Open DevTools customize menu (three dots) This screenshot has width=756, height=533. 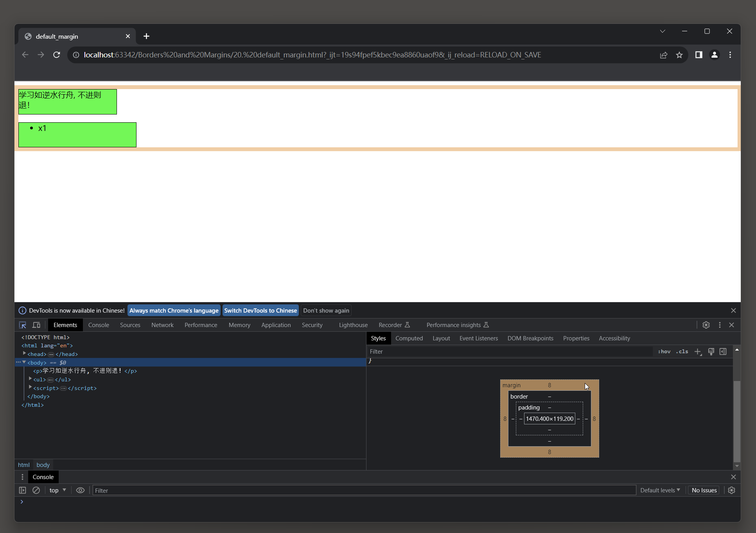720,325
